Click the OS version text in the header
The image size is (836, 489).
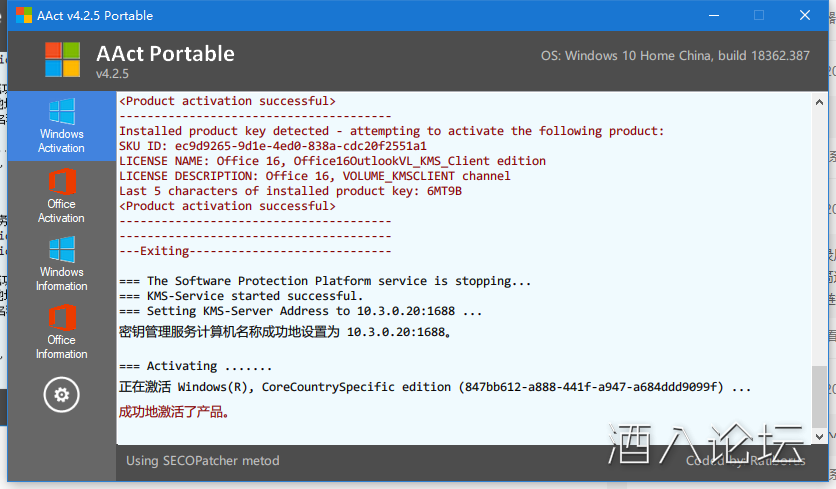pos(675,56)
